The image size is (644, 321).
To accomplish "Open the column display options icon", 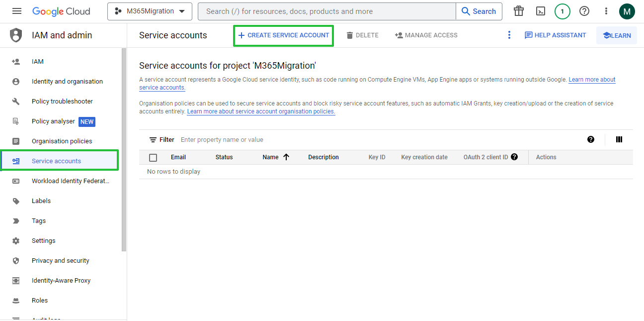I will pyautogui.click(x=619, y=139).
